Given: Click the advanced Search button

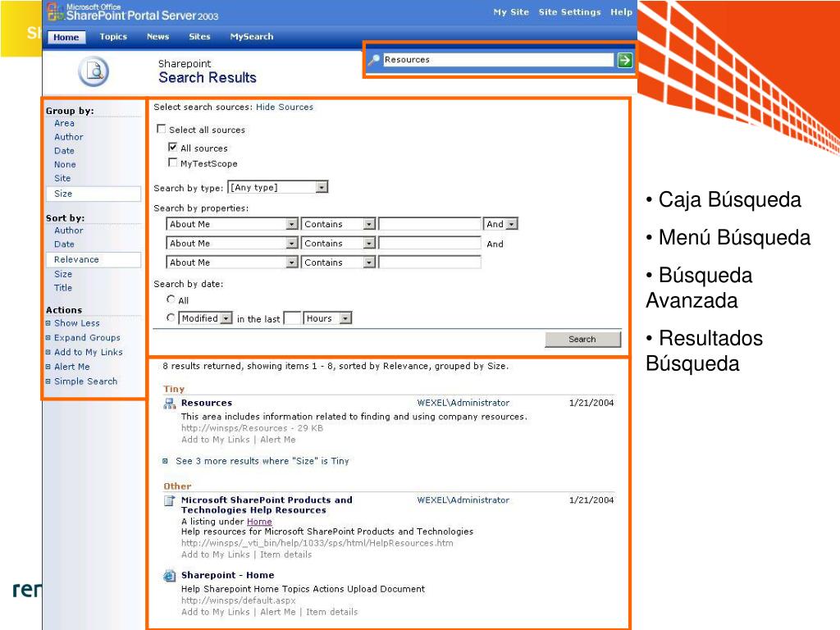Looking at the screenshot, I should [x=582, y=340].
